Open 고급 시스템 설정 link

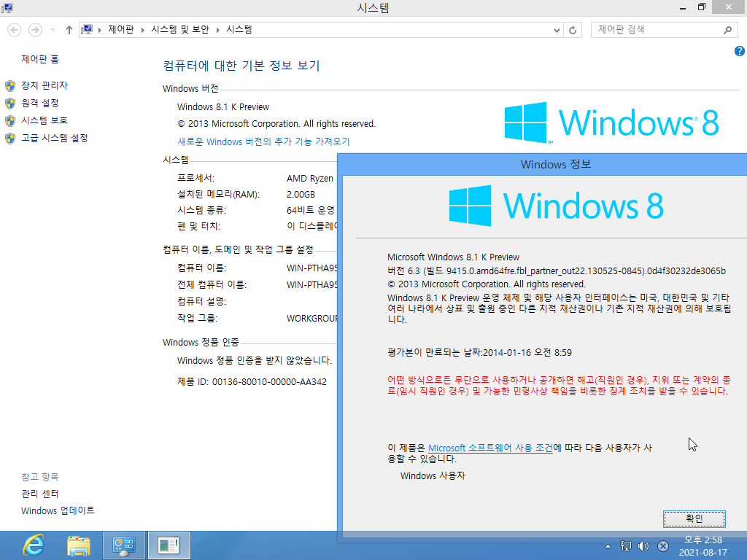[x=54, y=138]
